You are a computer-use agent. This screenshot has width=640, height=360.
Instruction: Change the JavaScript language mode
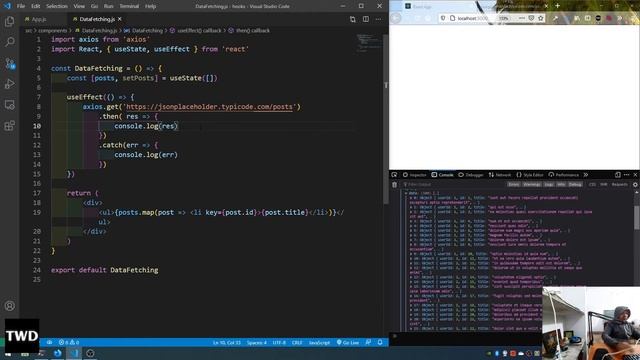tap(319, 342)
